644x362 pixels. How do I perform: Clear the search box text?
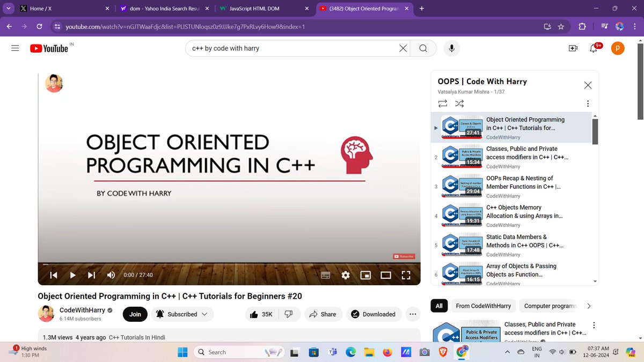point(403,48)
